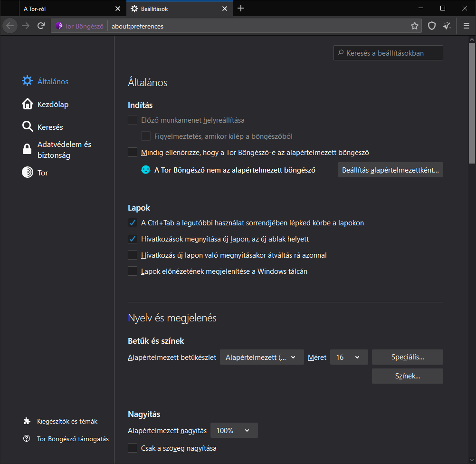Viewport: 476px width, 464px height.
Task: Minimize the browser window
Action: coord(421,8)
